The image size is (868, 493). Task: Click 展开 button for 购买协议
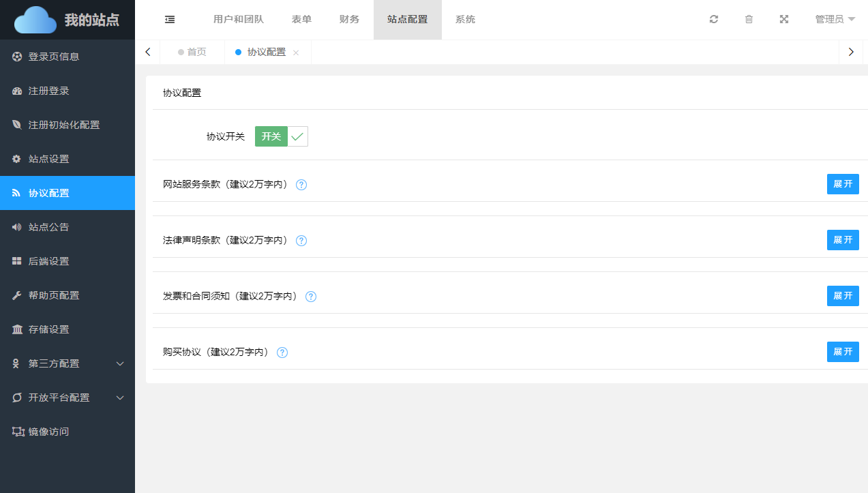pyautogui.click(x=843, y=352)
